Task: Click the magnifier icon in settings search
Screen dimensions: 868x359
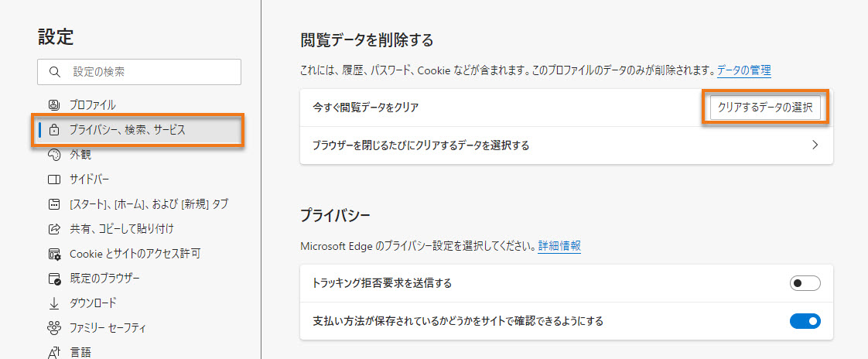Action: tap(54, 71)
